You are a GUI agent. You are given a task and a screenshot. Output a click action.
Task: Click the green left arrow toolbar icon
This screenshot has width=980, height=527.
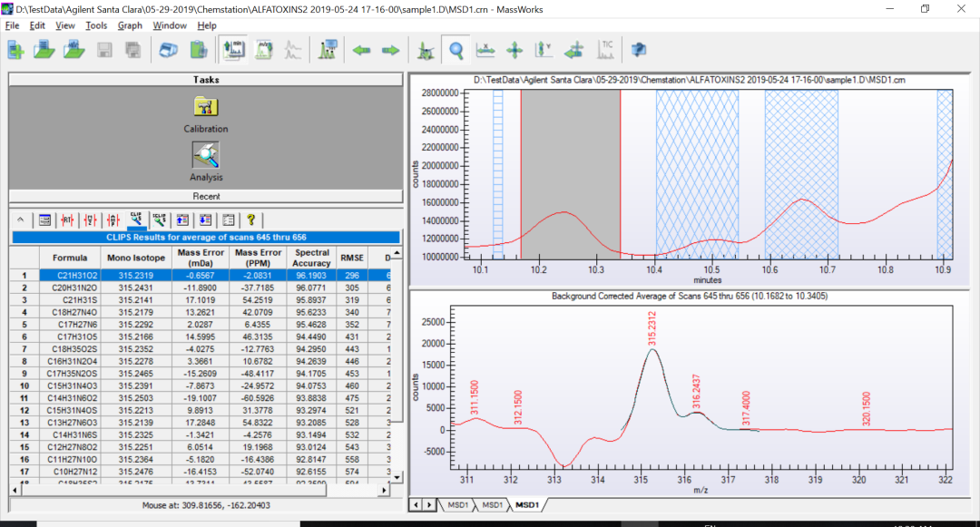(x=362, y=50)
